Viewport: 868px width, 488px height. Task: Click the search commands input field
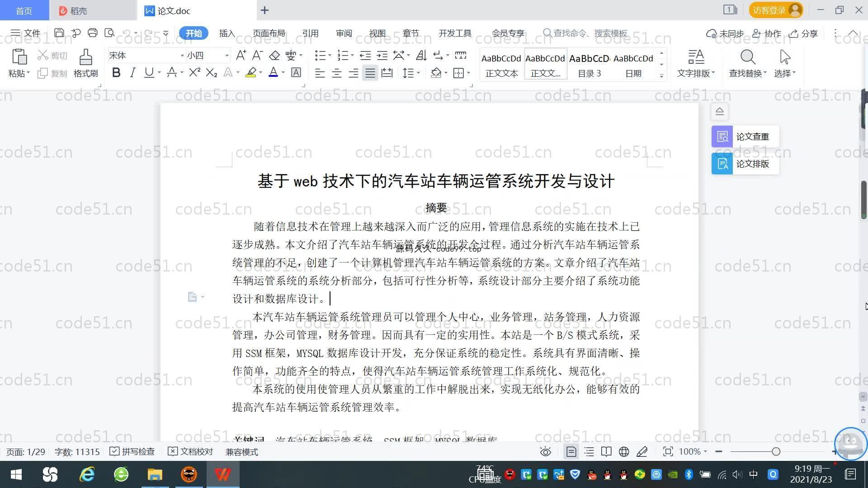click(x=590, y=33)
